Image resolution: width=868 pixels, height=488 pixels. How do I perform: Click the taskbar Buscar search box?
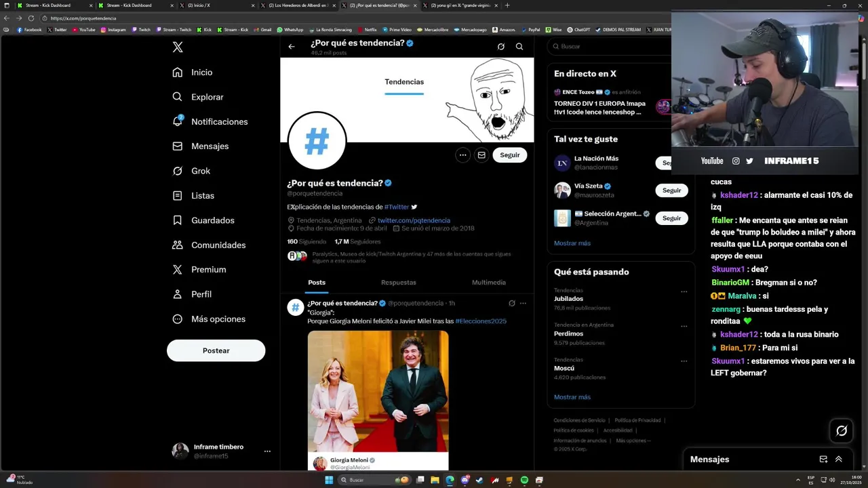[x=374, y=480]
